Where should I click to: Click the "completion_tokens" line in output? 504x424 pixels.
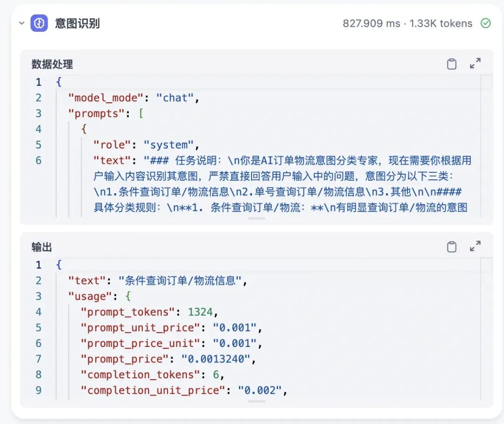(152, 375)
